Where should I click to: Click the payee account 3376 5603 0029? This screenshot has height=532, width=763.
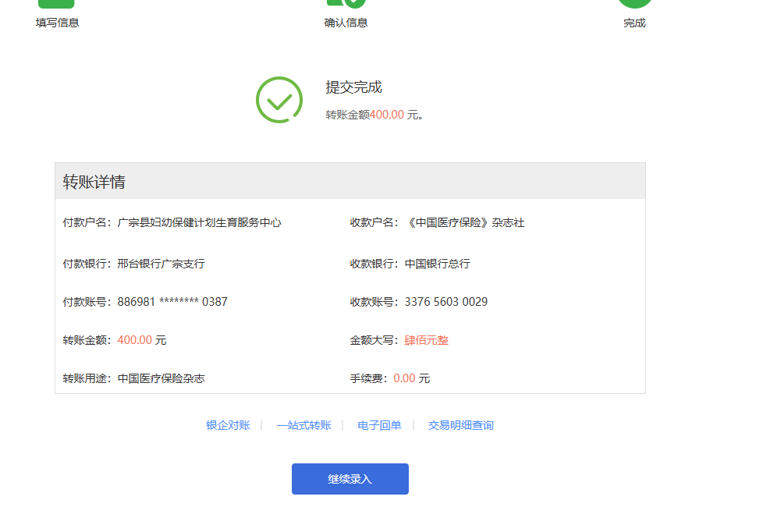(x=445, y=302)
